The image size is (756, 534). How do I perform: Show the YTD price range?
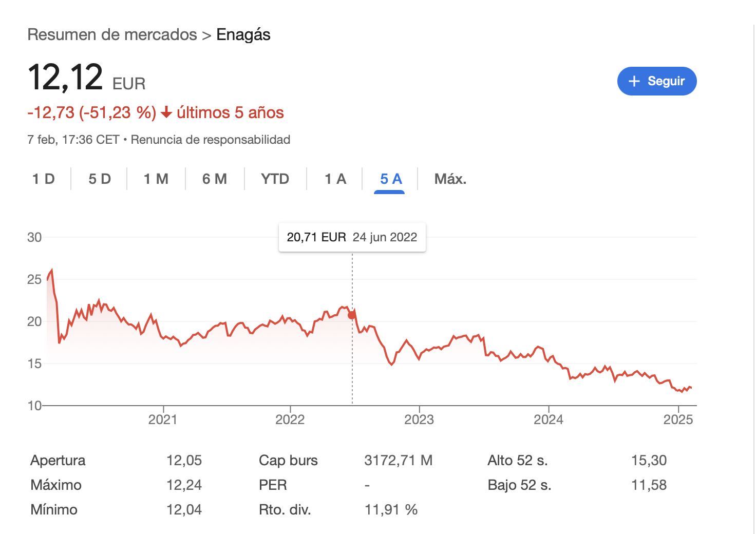tap(275, 179)
